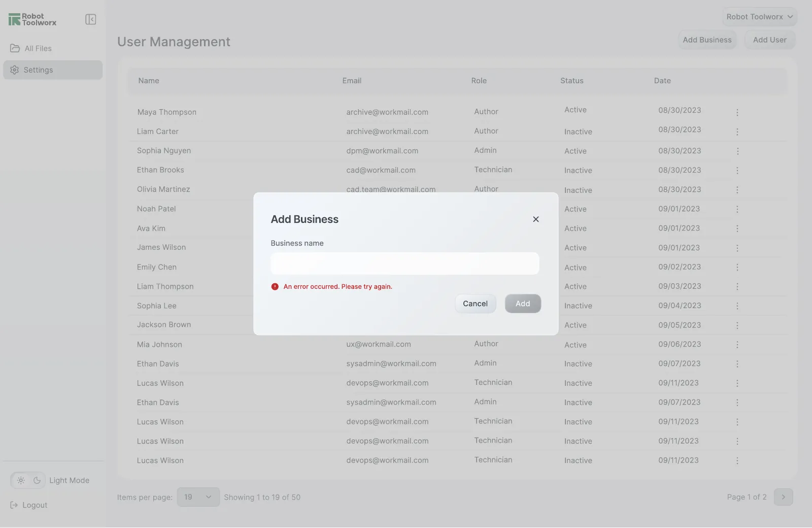Open row menu for Liam Thompson
Screen dimensions: 812x528
click(x=737, y=286)
